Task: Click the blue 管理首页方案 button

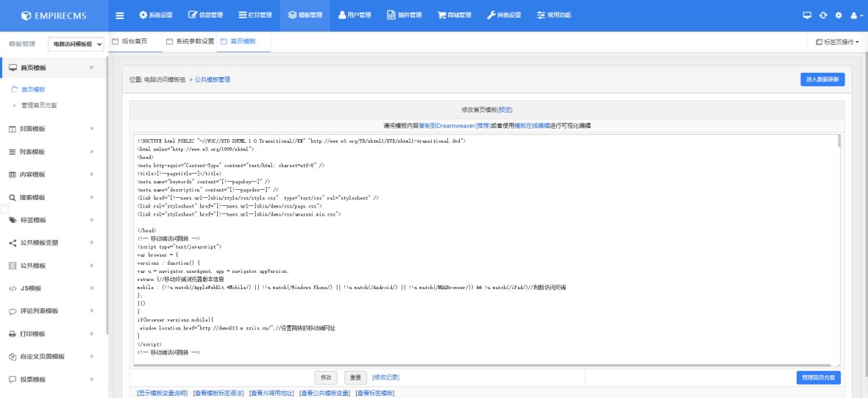Action: (819, 377)
